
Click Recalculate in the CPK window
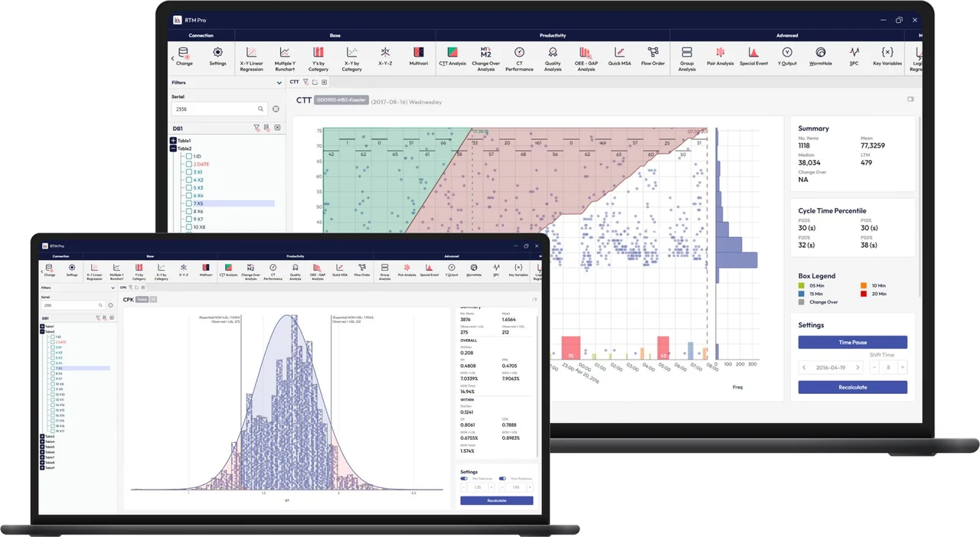[496, 500]
